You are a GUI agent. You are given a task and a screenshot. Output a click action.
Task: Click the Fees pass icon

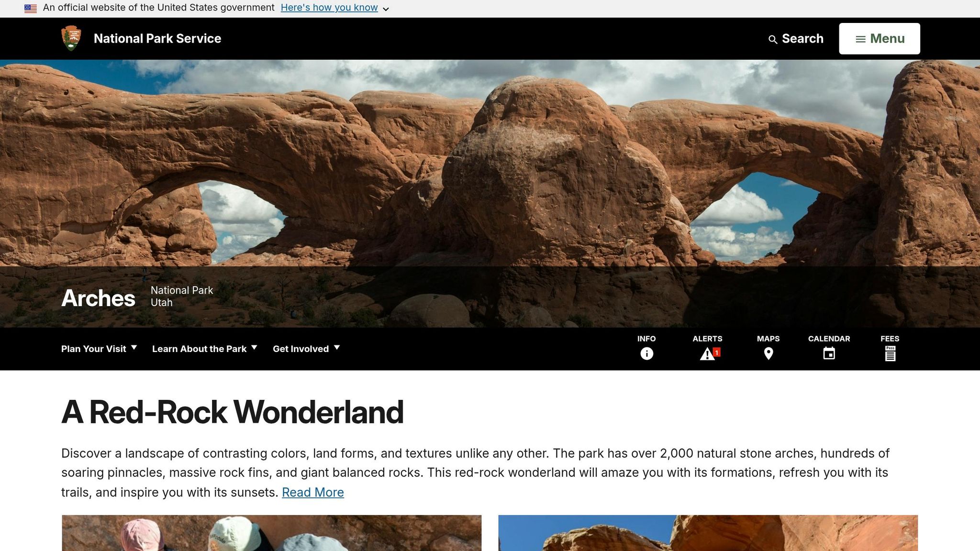point(890,353)
